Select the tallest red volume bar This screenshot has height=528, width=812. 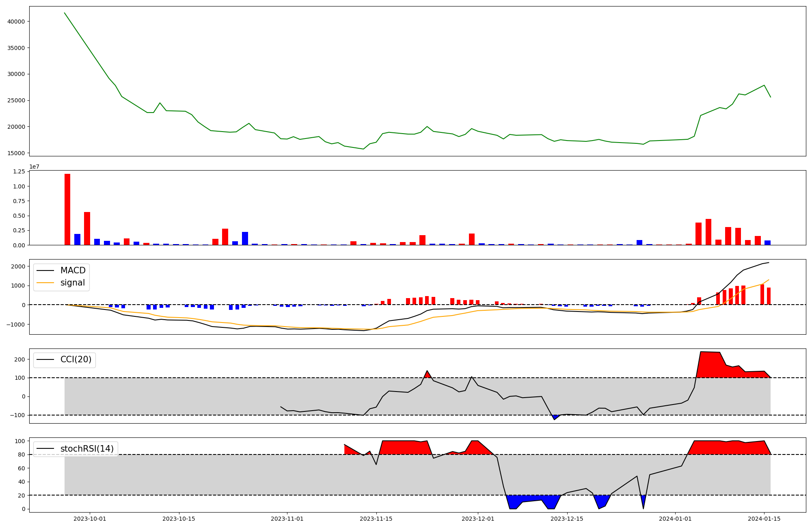67,209
